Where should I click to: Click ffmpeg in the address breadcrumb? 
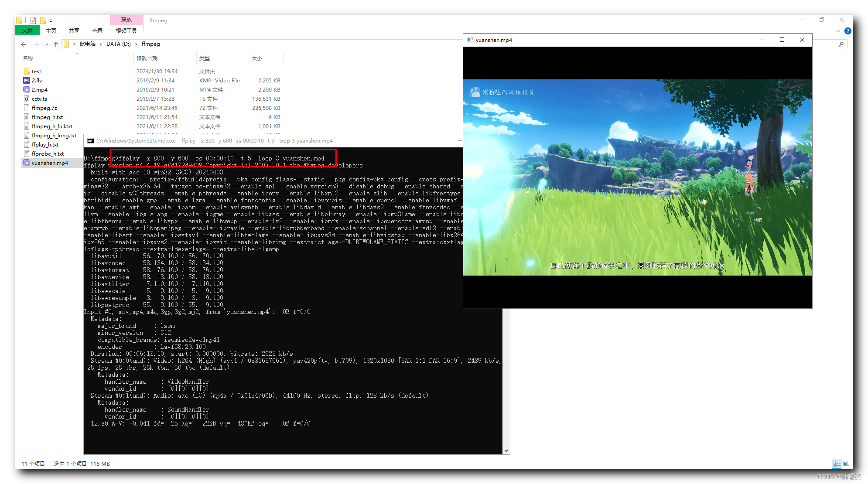pyautogui.click(x=151, y=44)
